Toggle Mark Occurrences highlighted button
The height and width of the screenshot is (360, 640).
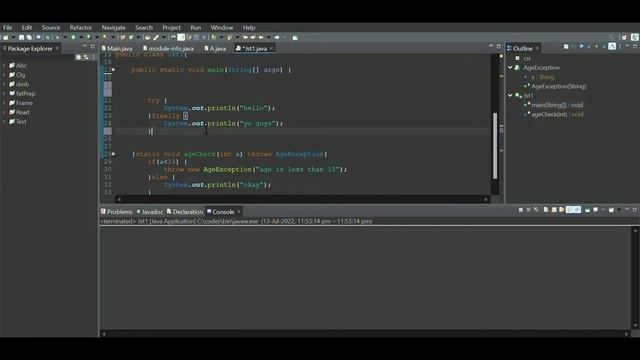point(181,37)
